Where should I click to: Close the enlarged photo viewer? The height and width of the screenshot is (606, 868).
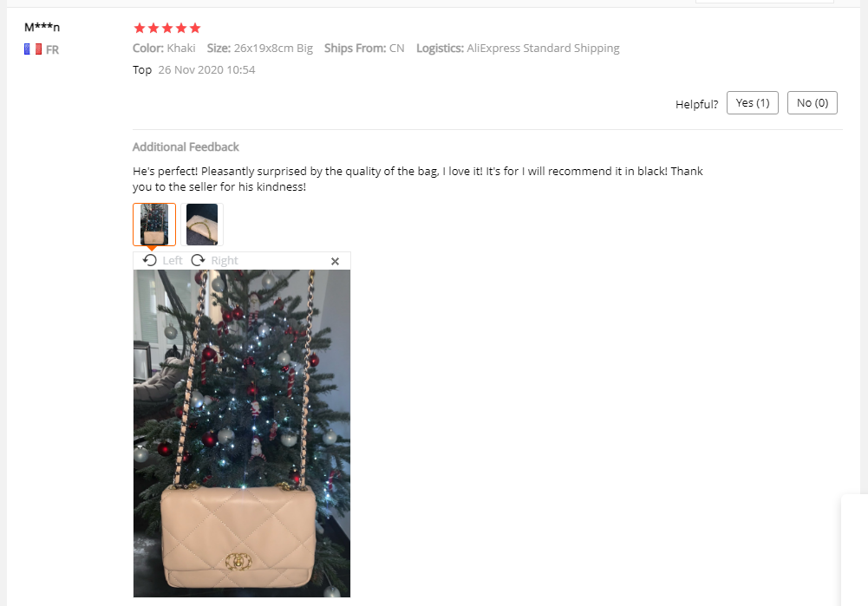point(335,261)
